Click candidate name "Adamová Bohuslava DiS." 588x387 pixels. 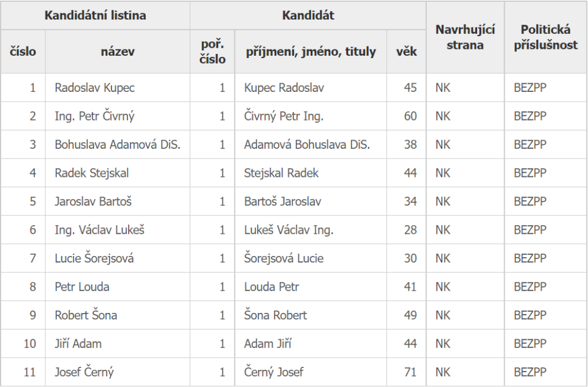tap(307, 145)
